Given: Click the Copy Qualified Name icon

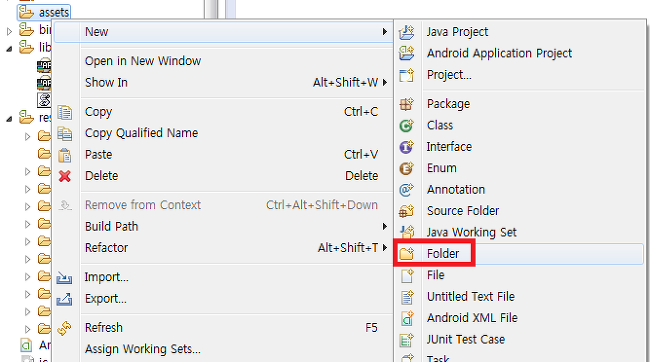Looking at the screenshot, I should pos(65,134).
